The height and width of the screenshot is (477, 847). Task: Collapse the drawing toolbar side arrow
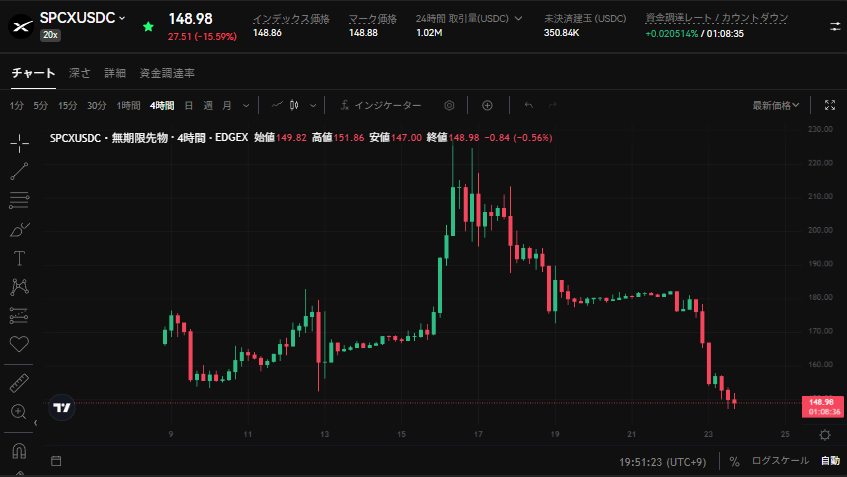click(36, 423)
